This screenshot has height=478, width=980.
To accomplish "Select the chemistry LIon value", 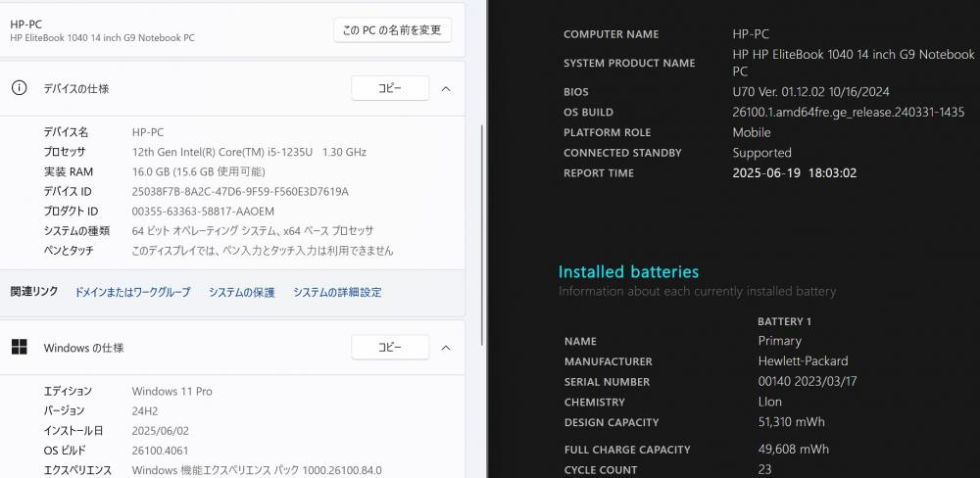I will pyautogui.click(x=769, y=402).
